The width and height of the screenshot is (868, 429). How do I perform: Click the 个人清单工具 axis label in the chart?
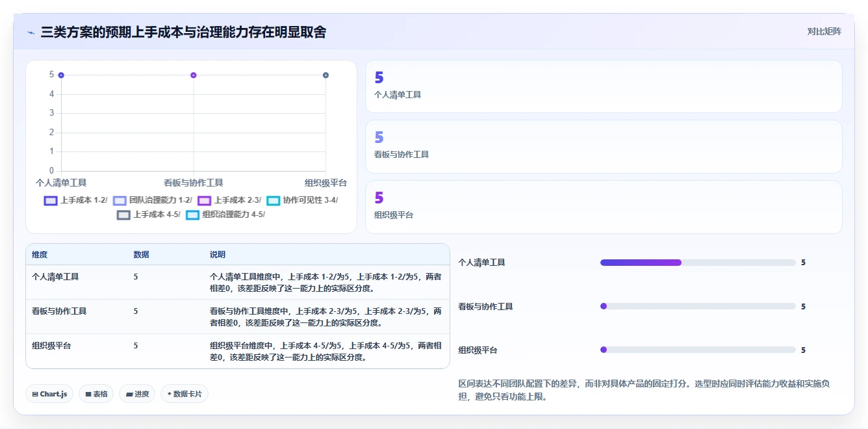61,183
